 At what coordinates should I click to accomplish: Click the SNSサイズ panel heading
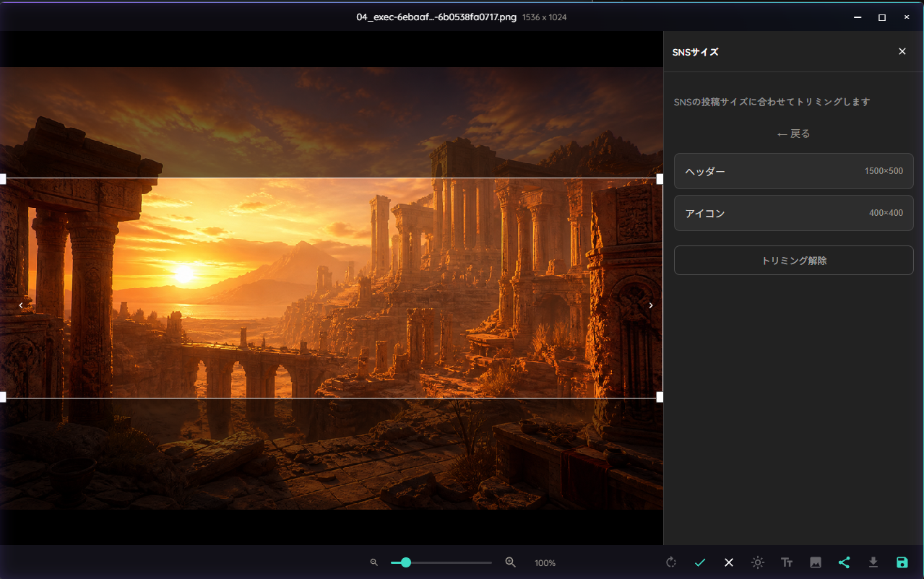[696, 51]
